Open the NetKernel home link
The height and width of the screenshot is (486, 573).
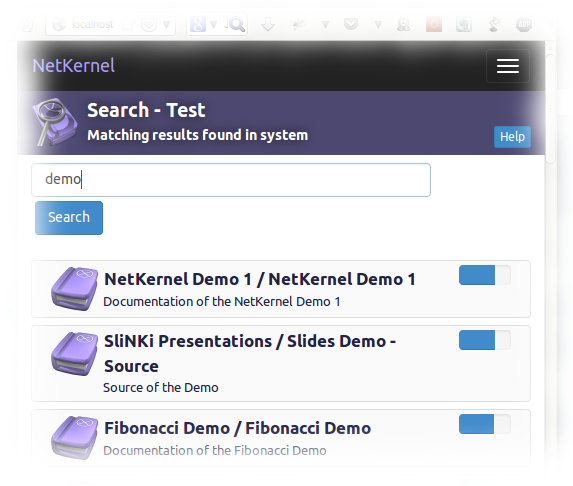(x=73, y=66)
